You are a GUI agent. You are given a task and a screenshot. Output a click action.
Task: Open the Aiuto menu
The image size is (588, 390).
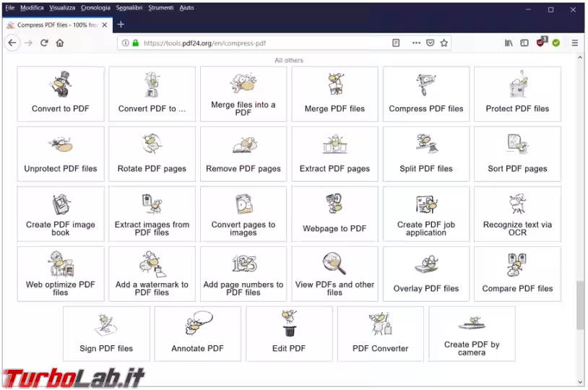pos(186,7)
